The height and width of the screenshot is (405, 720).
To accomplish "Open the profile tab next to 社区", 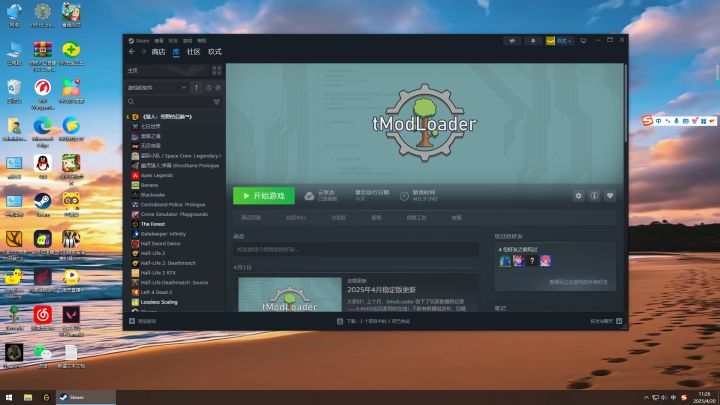I will click(x=214, y=52).
